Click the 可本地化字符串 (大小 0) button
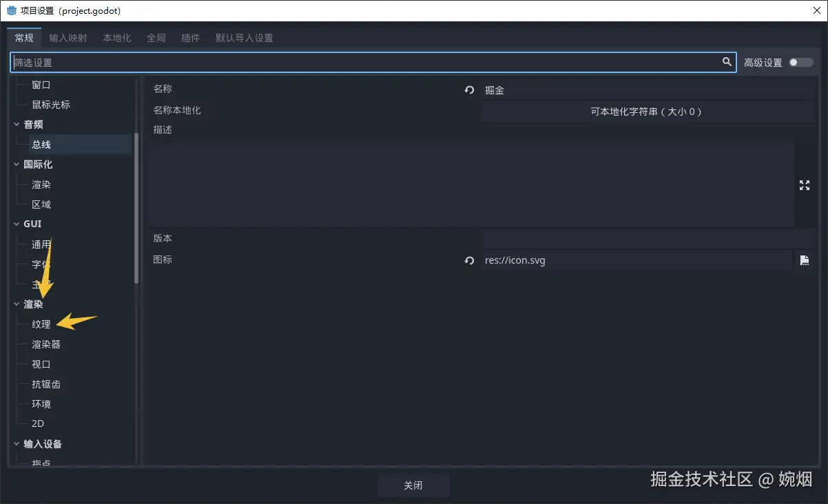Screen dimensions: 828x504 (648, 112)
